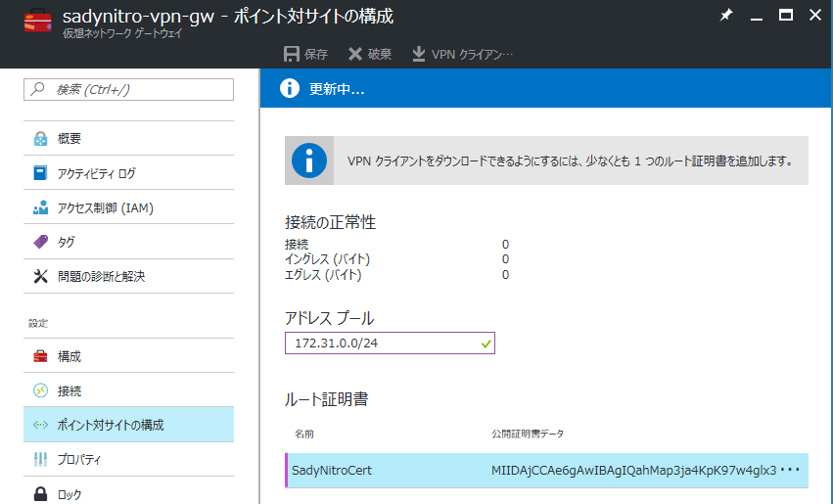This screenshot has height=504, width=833.
Task: Open diagnose and solve problems (問題の診断と解決)
Action: click(128, 276)
